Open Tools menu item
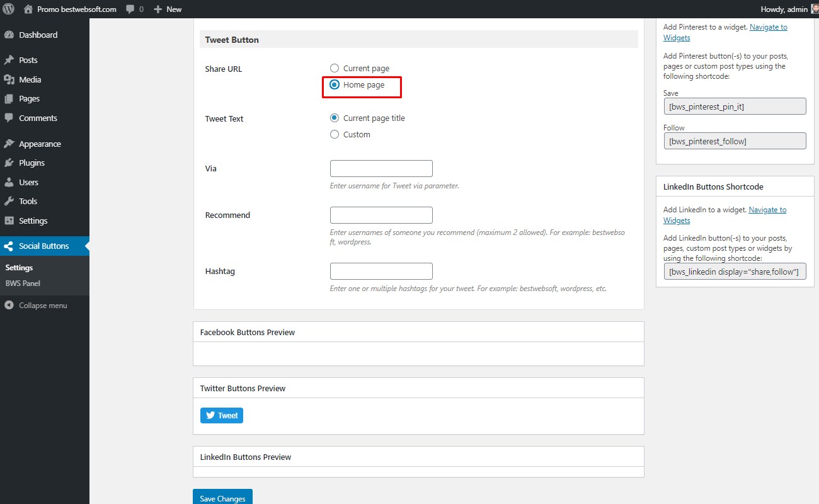 tap(44, 201)
